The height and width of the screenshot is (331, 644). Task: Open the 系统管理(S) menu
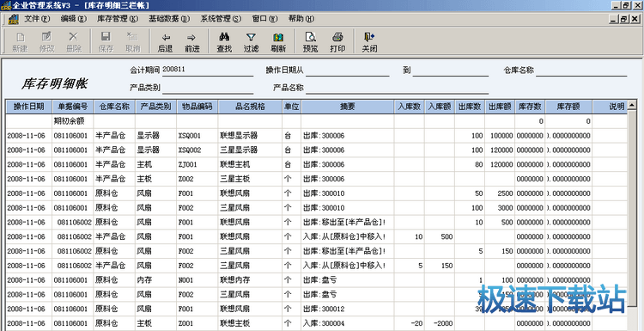tap(221, 19)
